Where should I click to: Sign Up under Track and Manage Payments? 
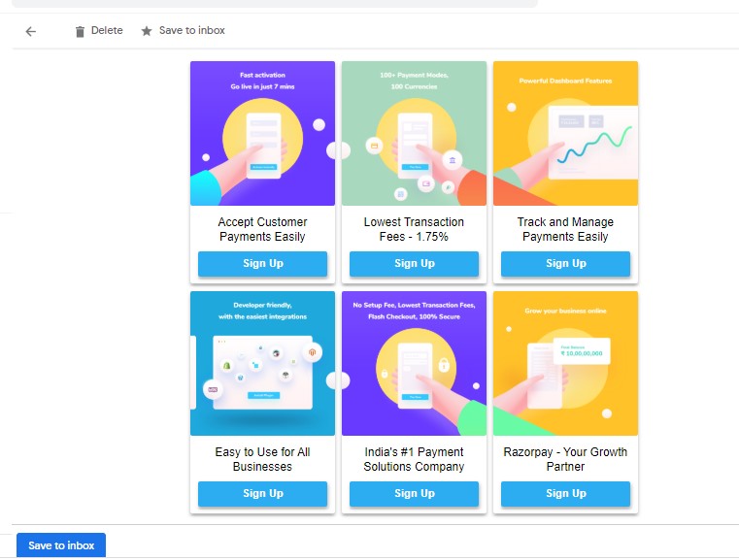tap(565, 263)
